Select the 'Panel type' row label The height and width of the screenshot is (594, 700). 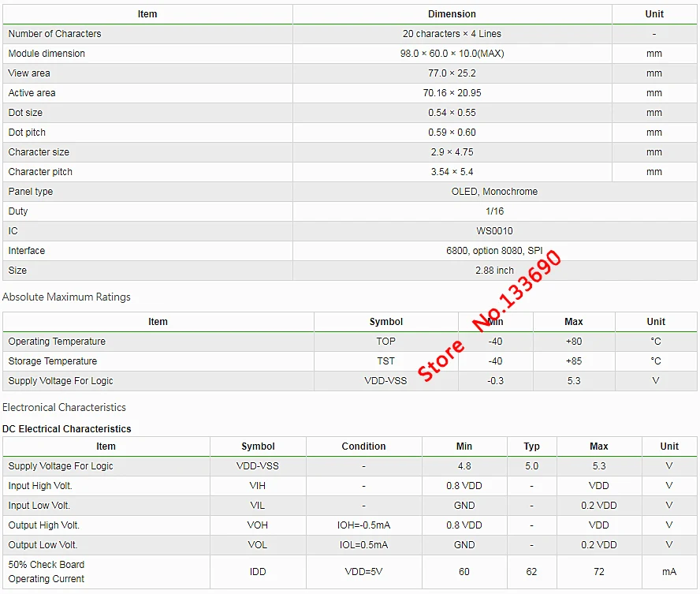tap(31, 191)
